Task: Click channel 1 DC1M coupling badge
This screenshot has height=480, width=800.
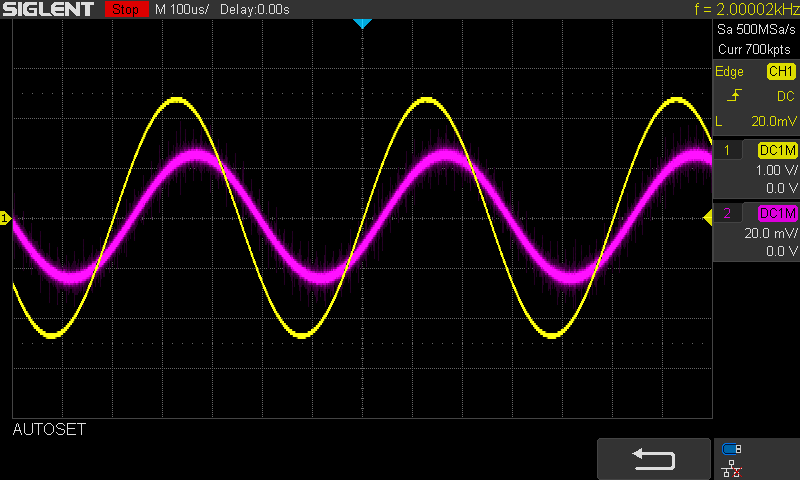Action: [778, 150]
